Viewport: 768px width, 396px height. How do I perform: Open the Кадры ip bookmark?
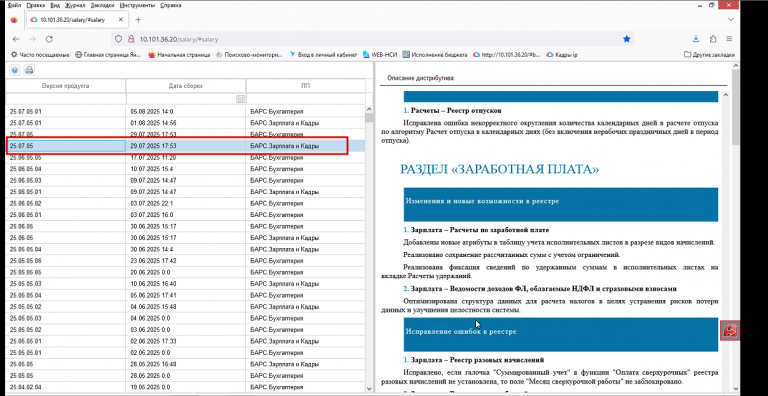pos(562,55)
